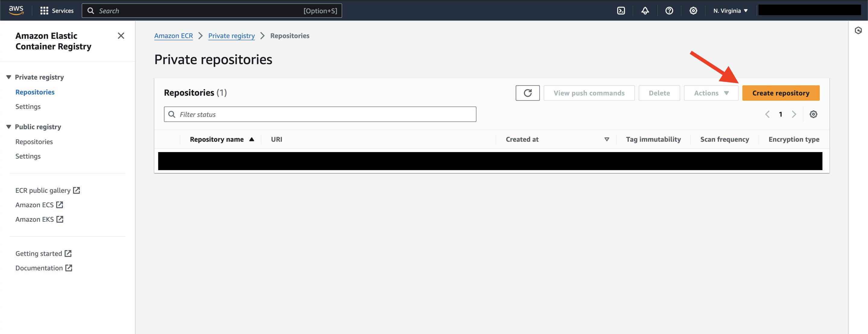Click the View push commands button
The width and height of the screenshot is (868, 334).
click(589, 93)
